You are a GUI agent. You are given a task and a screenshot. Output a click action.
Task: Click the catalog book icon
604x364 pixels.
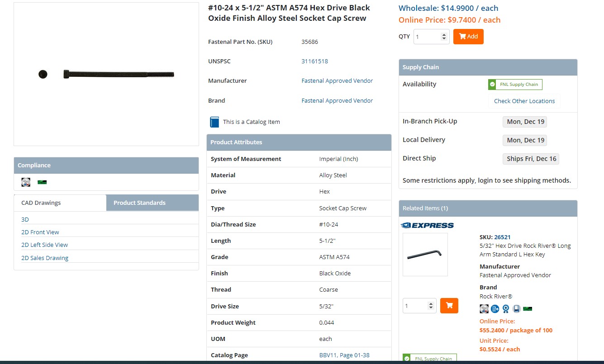214,122
